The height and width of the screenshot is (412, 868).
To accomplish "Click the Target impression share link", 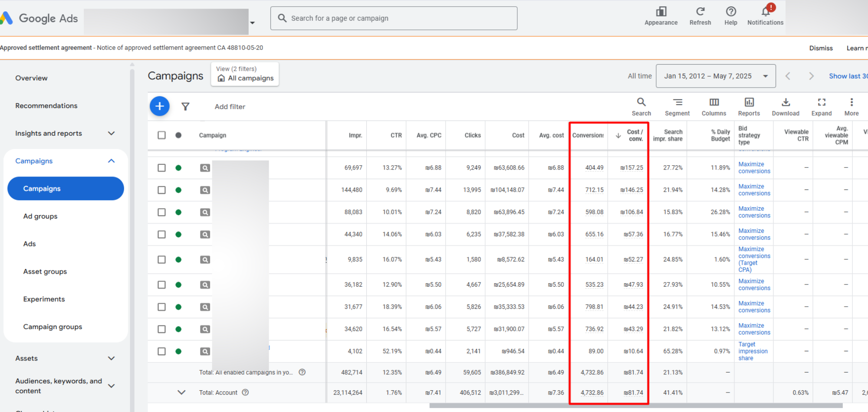I will point(753,351).
